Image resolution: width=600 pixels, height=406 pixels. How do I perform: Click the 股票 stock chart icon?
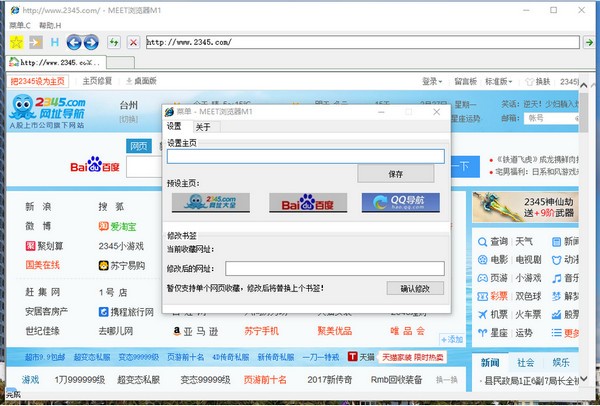click(x=556, y=315)
